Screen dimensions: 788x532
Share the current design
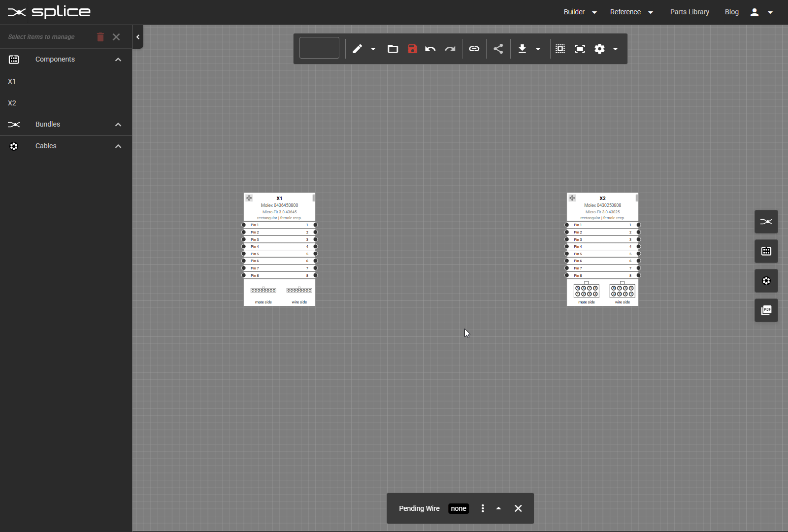click(x=498, y=49)
